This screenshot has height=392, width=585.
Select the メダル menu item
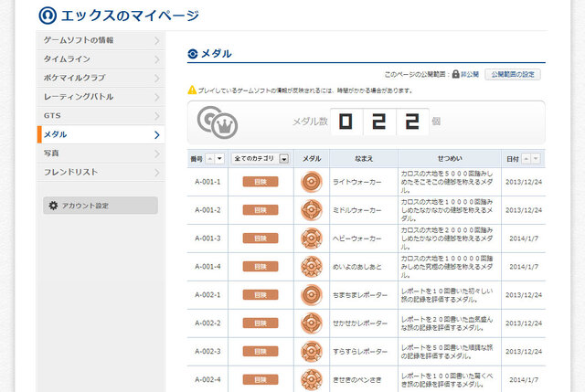pyautogui.click(x=101, y=134)
